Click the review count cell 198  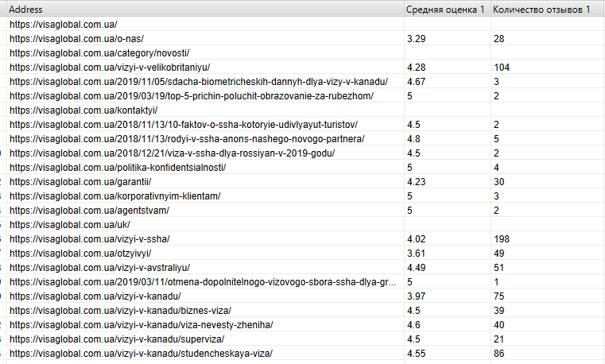[501, 239]
